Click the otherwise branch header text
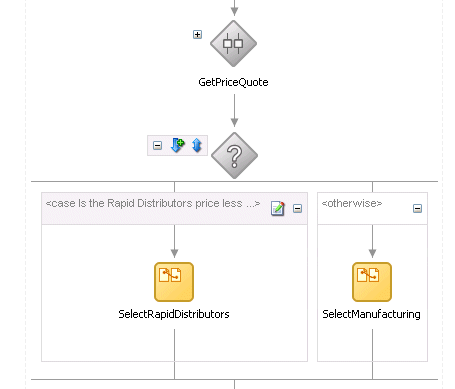The width and height of the screenshot is (455, 389). [352, 203]
